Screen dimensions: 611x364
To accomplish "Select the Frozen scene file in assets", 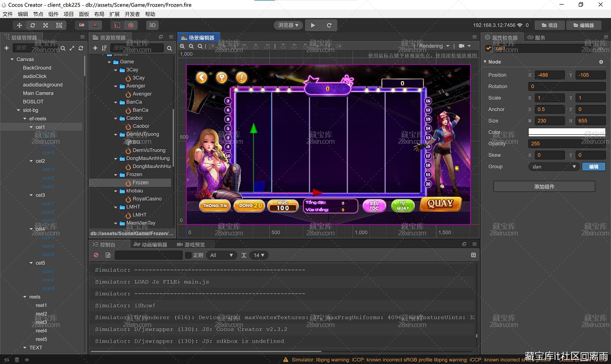I will [x=141, y=183].
